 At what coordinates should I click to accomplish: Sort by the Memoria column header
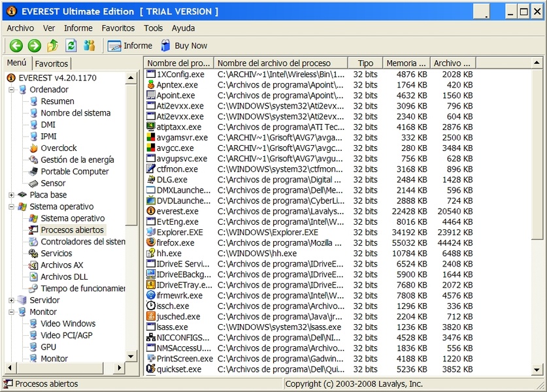tap(406, 63)
